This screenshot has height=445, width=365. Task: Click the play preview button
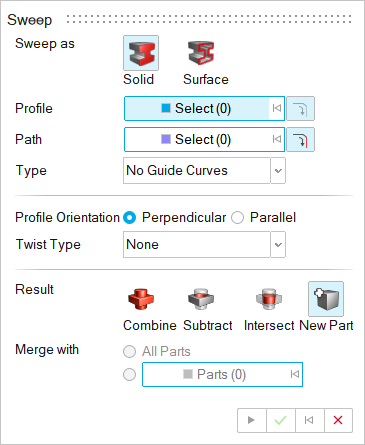pyautogui.click(x=252, y=420)
